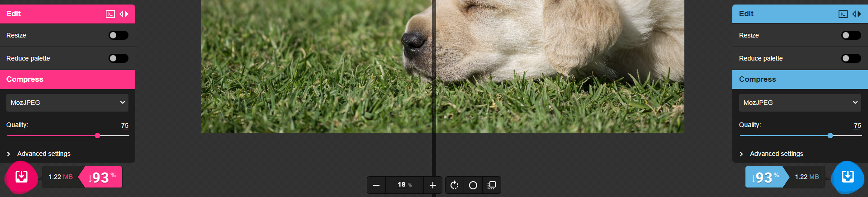Viewport: 868px width, 197px height.
Task: Adjust the right Quality slider
Action: click(x=801, y=136)
